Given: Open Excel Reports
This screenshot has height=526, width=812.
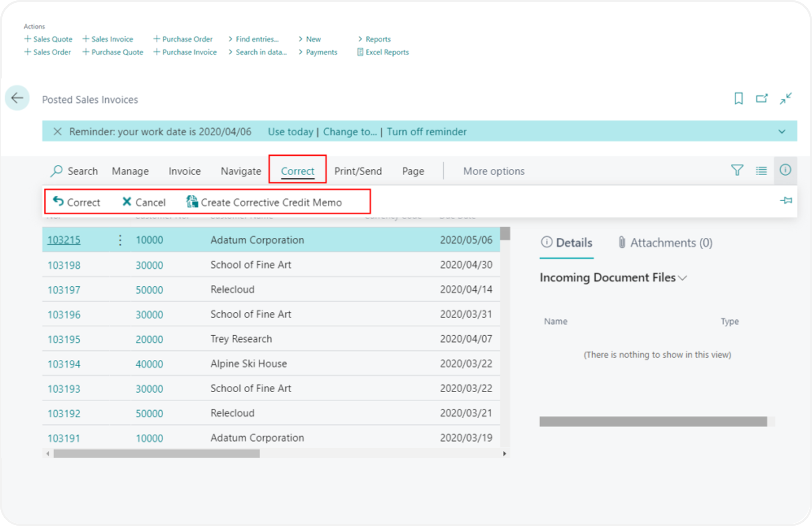Looking at the screenshot, I should pyautogui.click(x=383, y=52).
